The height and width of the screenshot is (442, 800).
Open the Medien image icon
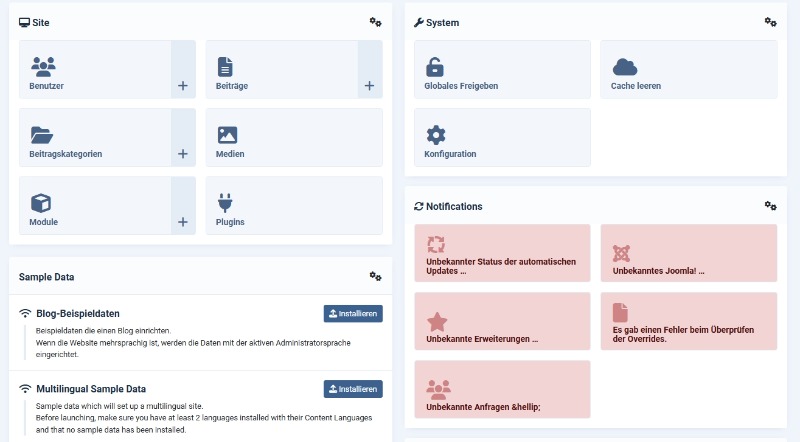227,135
